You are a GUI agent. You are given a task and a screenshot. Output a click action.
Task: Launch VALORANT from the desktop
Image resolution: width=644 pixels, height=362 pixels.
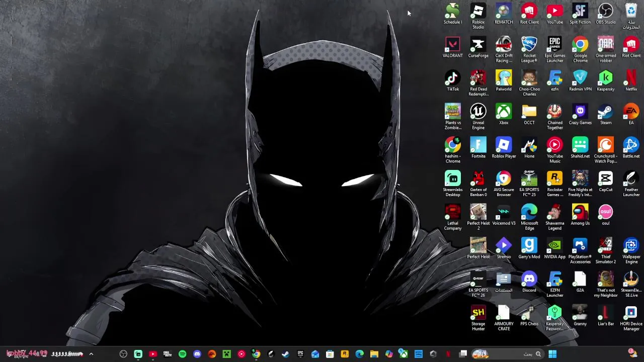452,48
